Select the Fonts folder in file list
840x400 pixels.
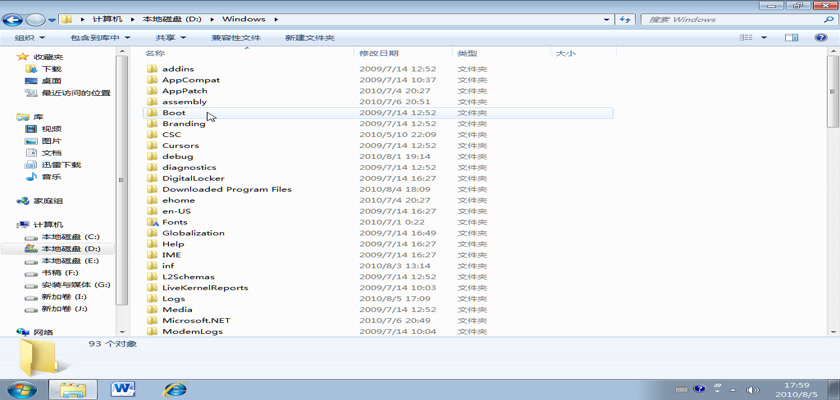[x=174, y=222]
